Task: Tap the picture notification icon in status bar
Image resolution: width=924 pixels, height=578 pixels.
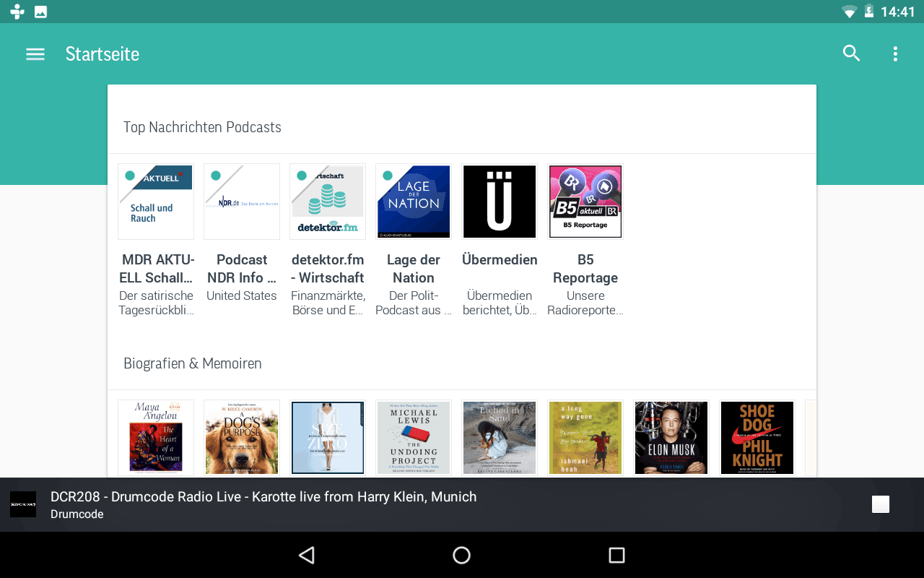Action: (41, 12)
